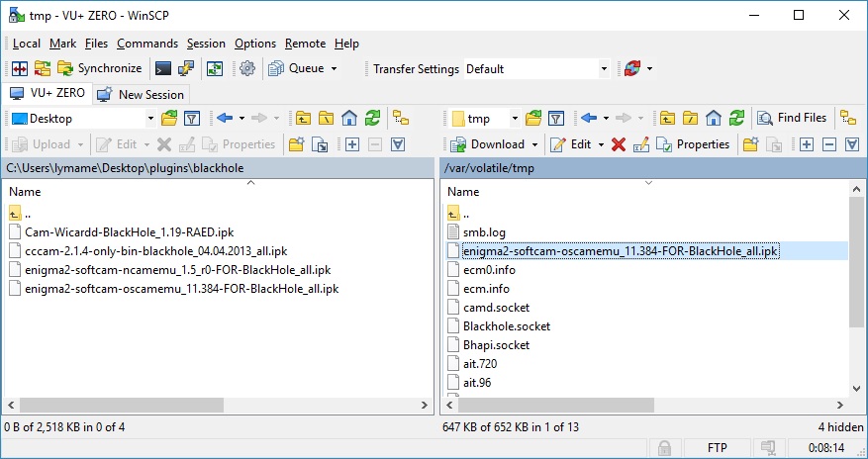Open the Transfer Settings Default combo box
The image size is (868, 459).
(x=537, y=69)
